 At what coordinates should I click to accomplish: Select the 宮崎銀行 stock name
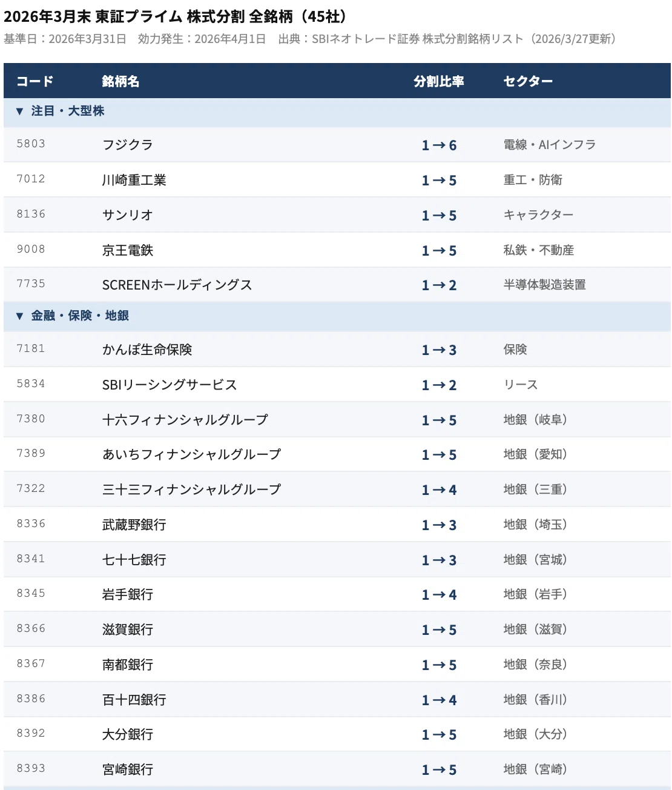pyautogui.click(x=128, y=769)
